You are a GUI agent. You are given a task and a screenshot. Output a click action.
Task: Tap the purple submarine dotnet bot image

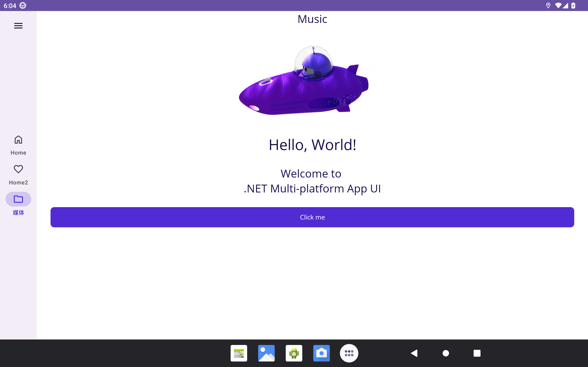click(x=304, y=80)
